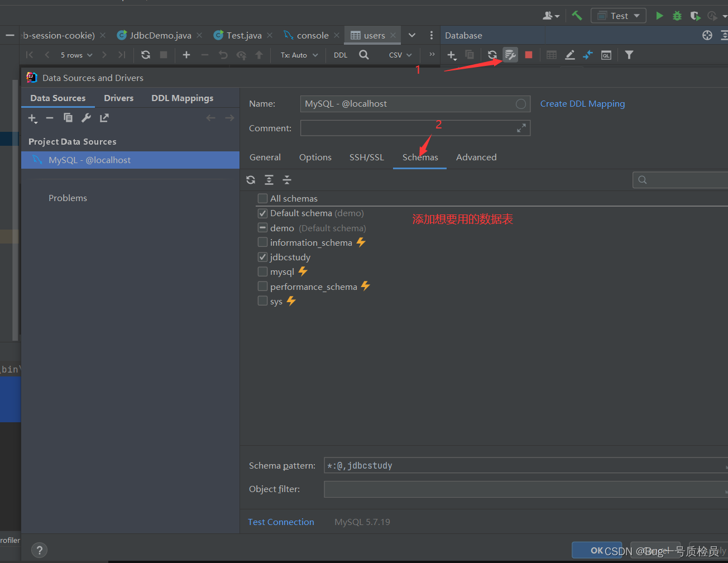Toggle demo schema checkbox
This screenshot has height=563, width=728.
262,228
